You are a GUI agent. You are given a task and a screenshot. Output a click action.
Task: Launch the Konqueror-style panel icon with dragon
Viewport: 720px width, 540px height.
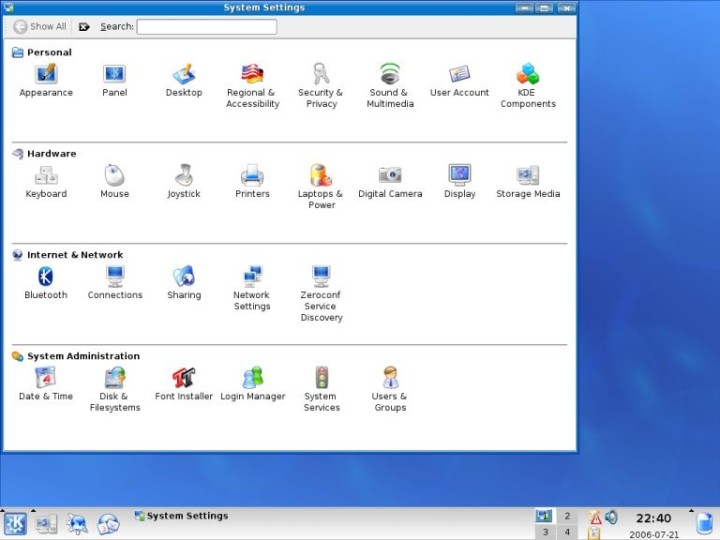click(77, 523)
